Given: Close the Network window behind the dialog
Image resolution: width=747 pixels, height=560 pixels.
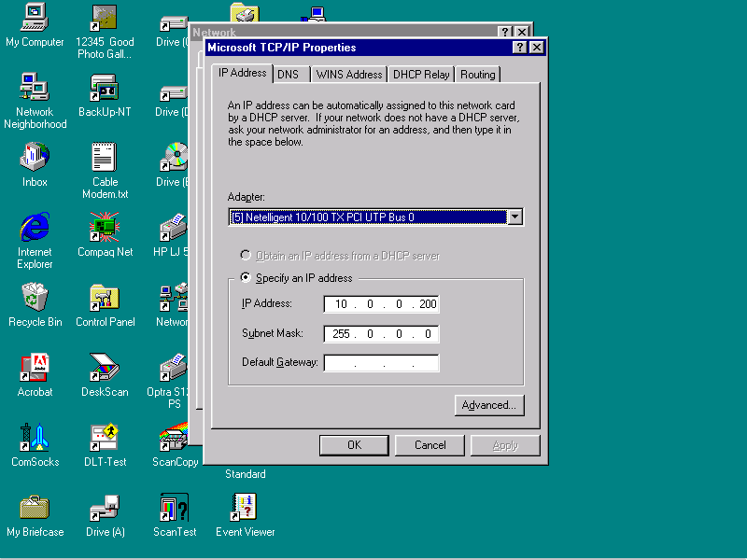Looking at the screenshot, I should 522,32.
